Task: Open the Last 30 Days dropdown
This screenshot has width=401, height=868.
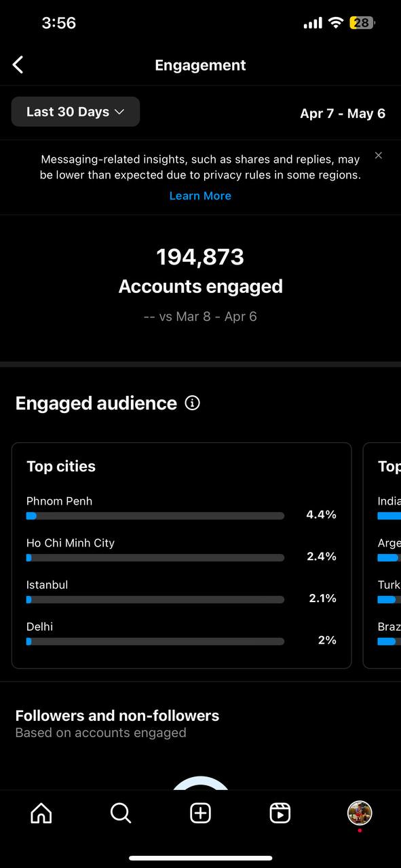Action: 75,112
